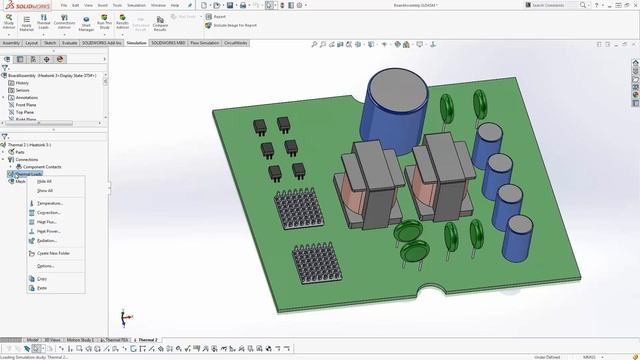
Task: Open the Simulation menu
Action: (x=136, y=5)
